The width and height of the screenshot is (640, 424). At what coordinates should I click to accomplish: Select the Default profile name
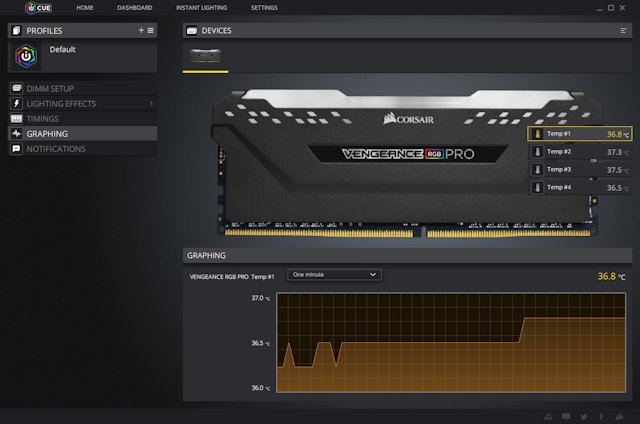[62, 49]
